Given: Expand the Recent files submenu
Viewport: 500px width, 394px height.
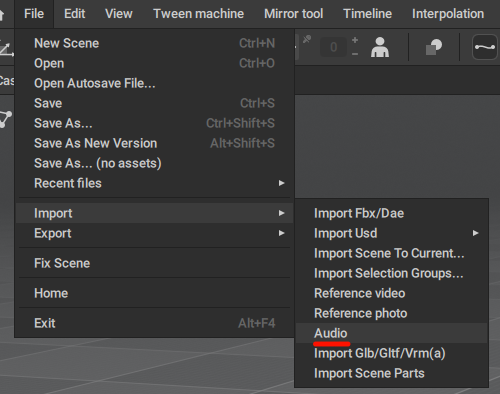Looking at the screenshot, I should click(154, 183).
